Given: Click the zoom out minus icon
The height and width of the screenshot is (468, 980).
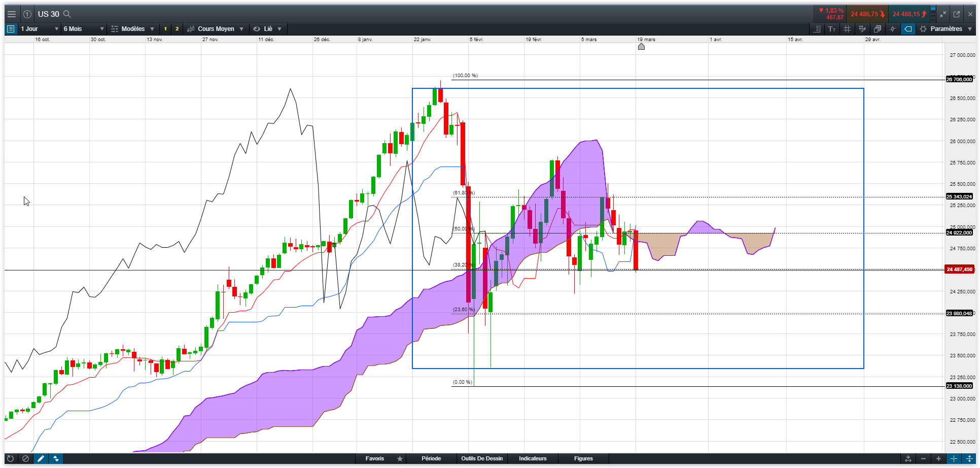Looking at the screenshot, I should (924, 459).
